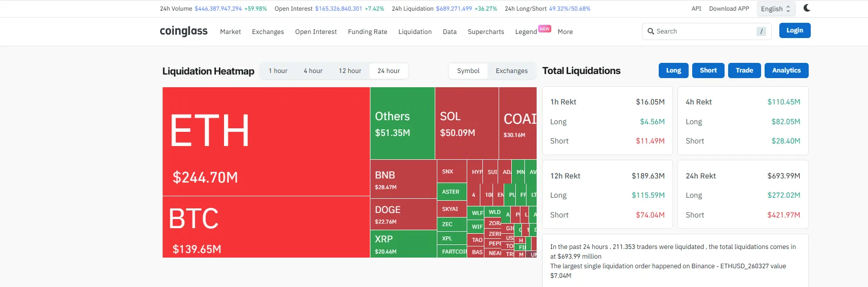Switch heatmap to 4 hour
Screen dimensions: 868x287
tap(313, 71)
